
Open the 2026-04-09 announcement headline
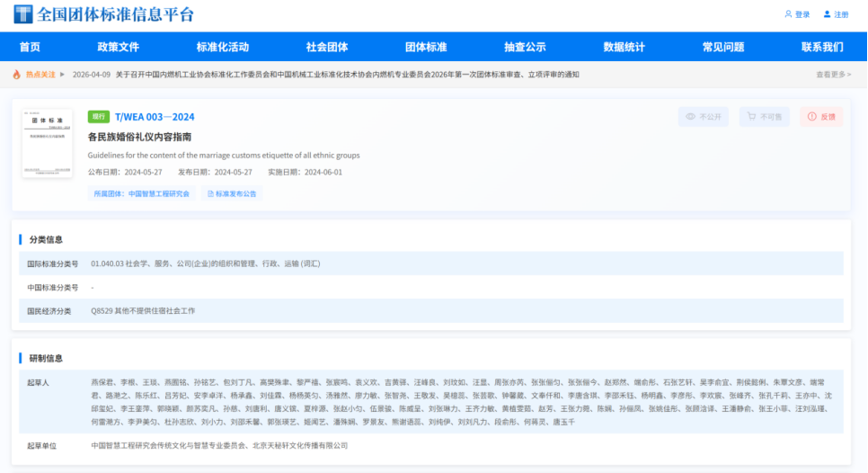[x=347, y=74]
